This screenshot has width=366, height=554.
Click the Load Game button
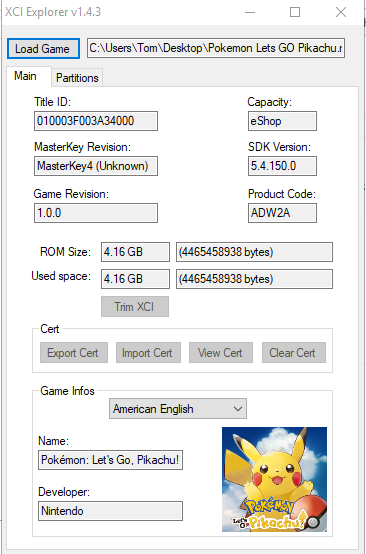pyautogui.click(x=43, y=48)
